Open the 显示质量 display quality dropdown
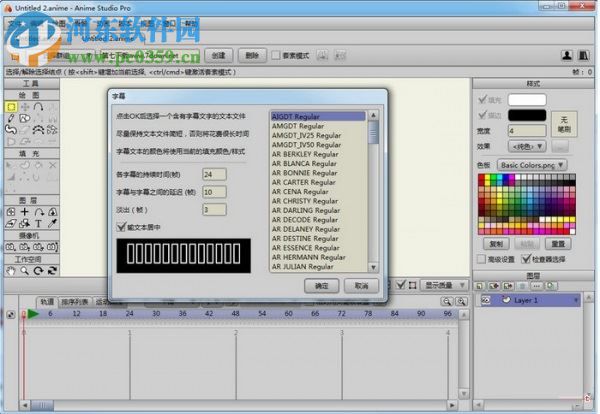This screenshot has width=600, height=414. pos(445,285)
